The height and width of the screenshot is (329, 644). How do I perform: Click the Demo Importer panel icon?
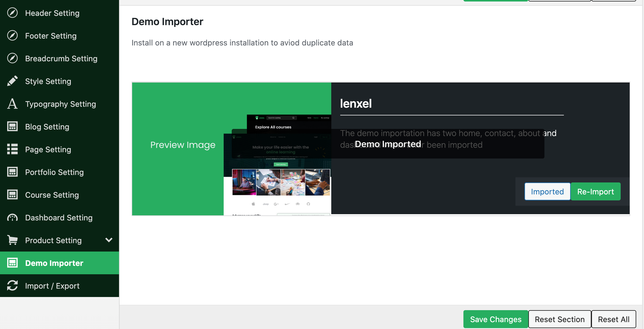[12, 263]
